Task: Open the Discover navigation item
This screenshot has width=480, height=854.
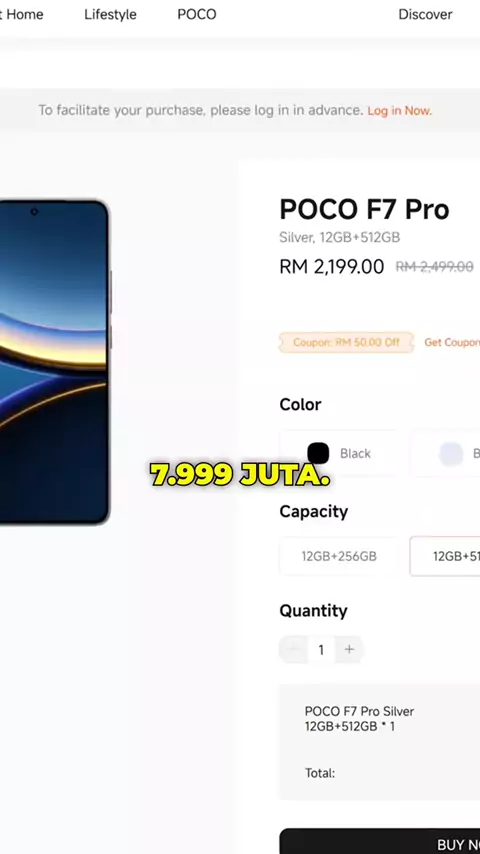Action: pyautogui.click(x=425, y=14)
